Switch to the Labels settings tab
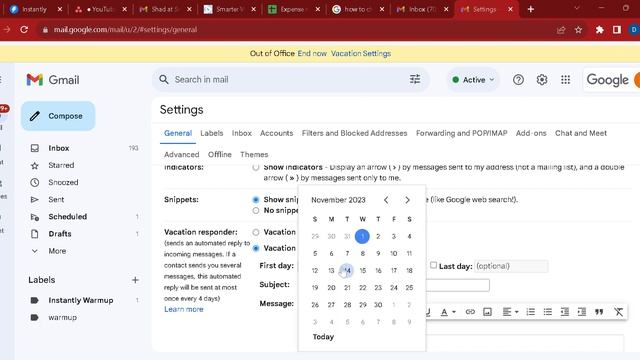 [x=211, y=133]
